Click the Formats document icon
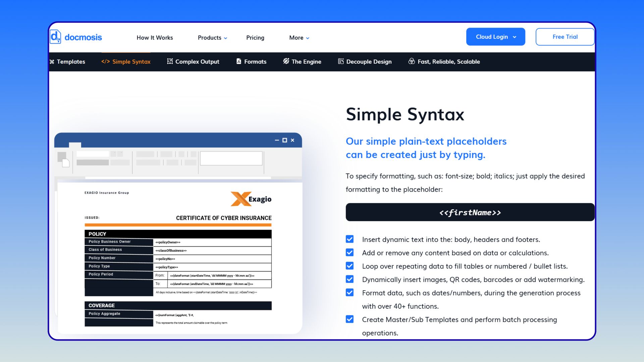 (239, 61)
